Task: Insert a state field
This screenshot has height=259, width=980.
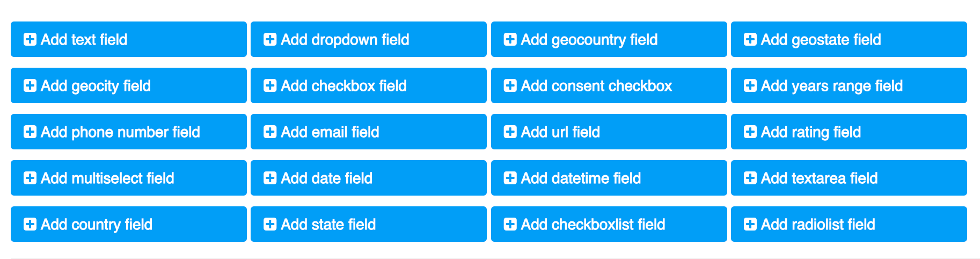Action: click(368, 224)
